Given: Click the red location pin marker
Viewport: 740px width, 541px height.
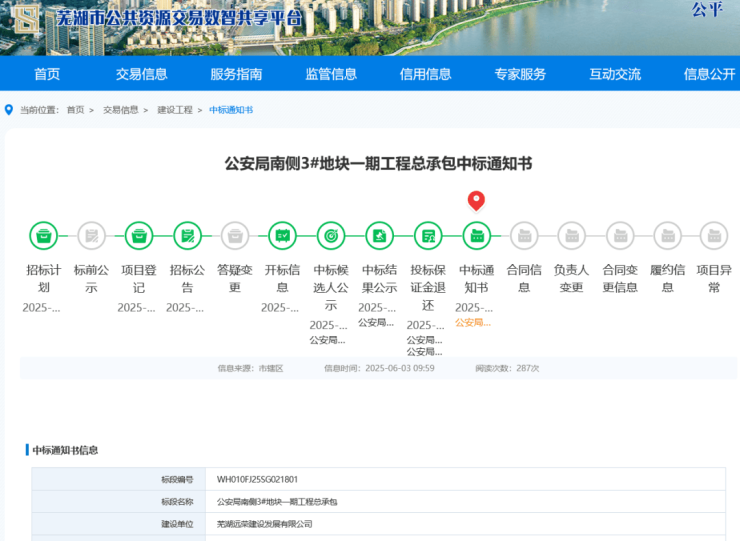Looking at the screenshot, I should pyautogui.click(x=476, y=200).
